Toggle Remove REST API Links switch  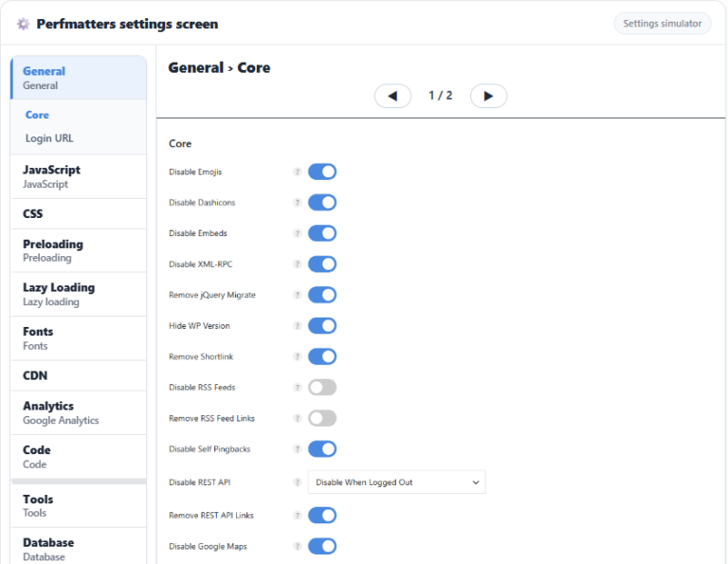(322, 516)
